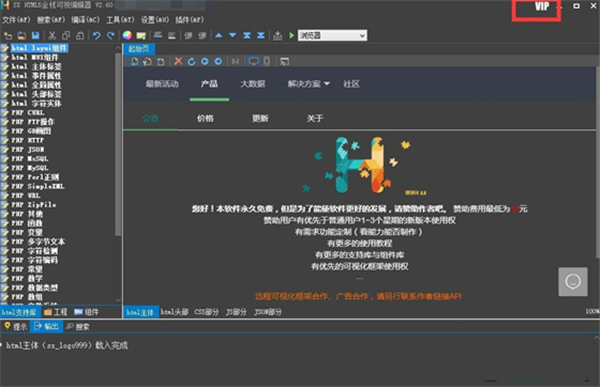This screenshot has width=600, height=387.
Task: Switch to the 公告 tab
Action: click(150, 118)
